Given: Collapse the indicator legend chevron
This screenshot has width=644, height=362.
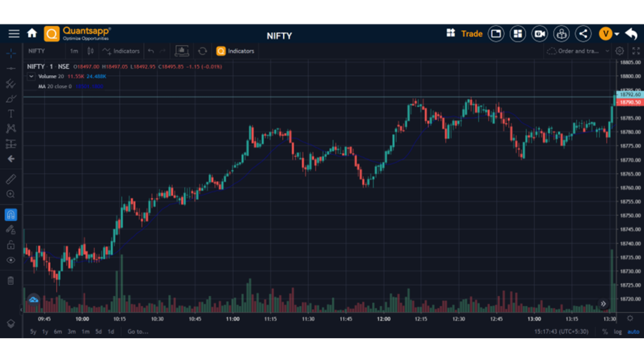Looking at the screenshot, I should pos(31,76).
